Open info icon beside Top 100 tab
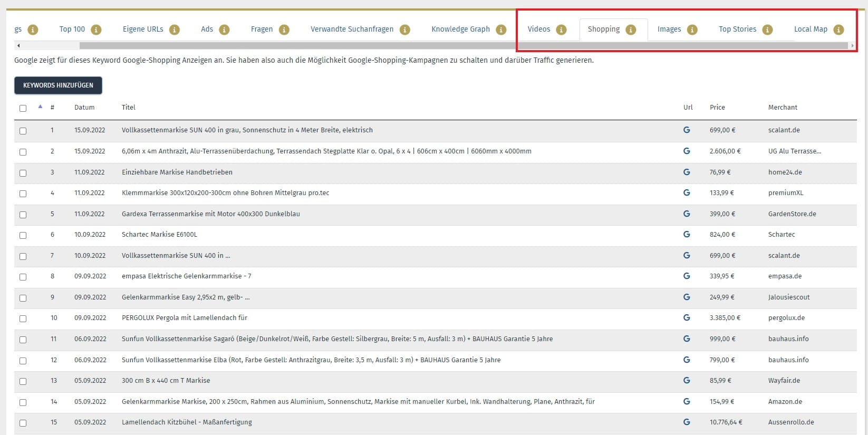The width and height of the screenshot is (868, 435). click(x=96, y=30)
